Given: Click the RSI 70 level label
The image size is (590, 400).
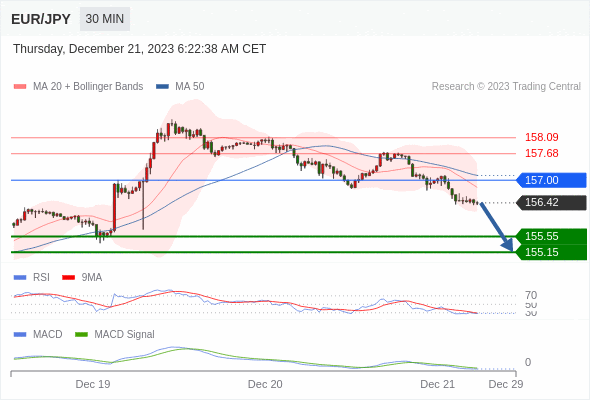Looking at the screenshot, I should tap(531, 295).
